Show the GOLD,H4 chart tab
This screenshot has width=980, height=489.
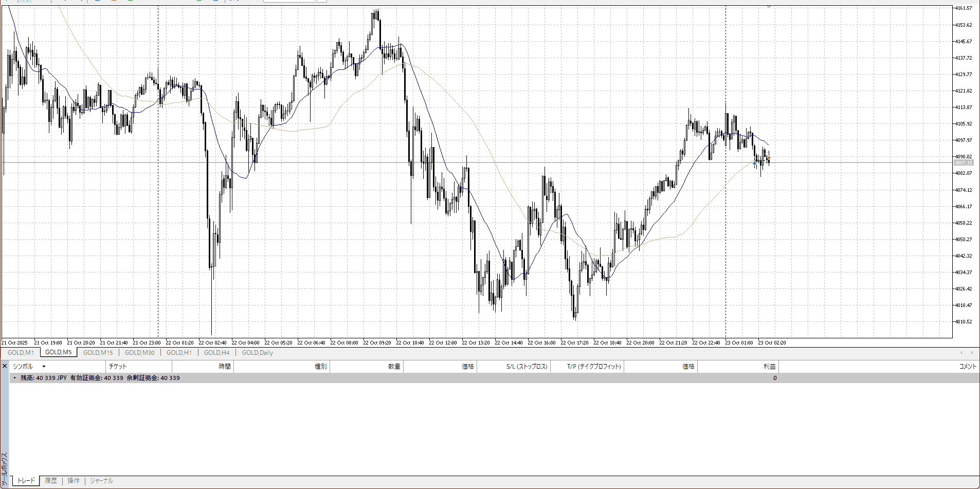click(x=216, y=353)
